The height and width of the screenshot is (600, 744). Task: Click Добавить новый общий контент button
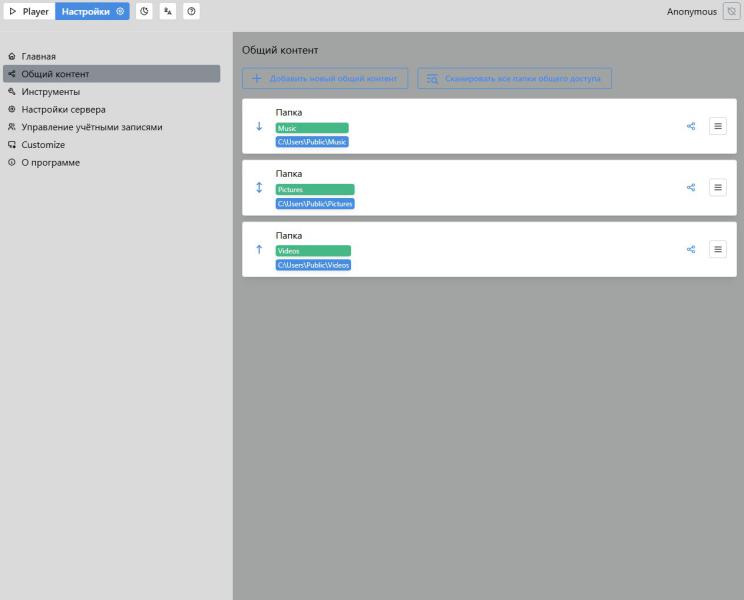point(325,78)
